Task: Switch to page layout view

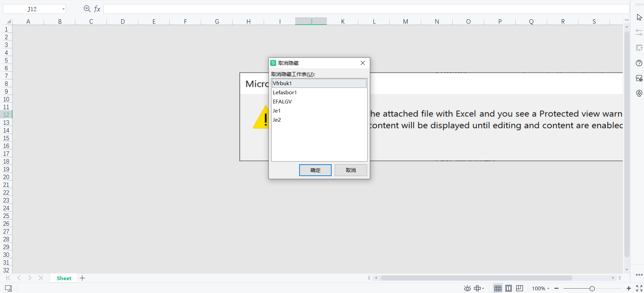Action: point(508,288)
